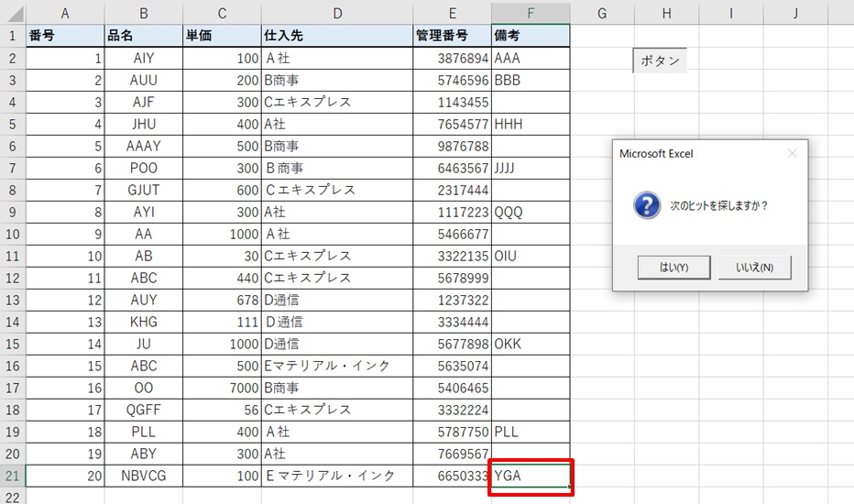
Task: Select cell with value 7669567
Action: coord(452,454)
